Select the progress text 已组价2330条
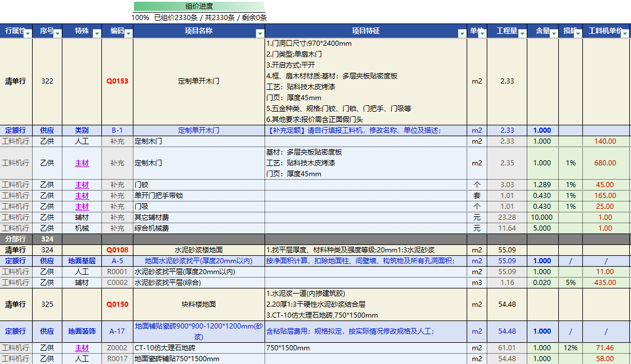 click(176, 18)
